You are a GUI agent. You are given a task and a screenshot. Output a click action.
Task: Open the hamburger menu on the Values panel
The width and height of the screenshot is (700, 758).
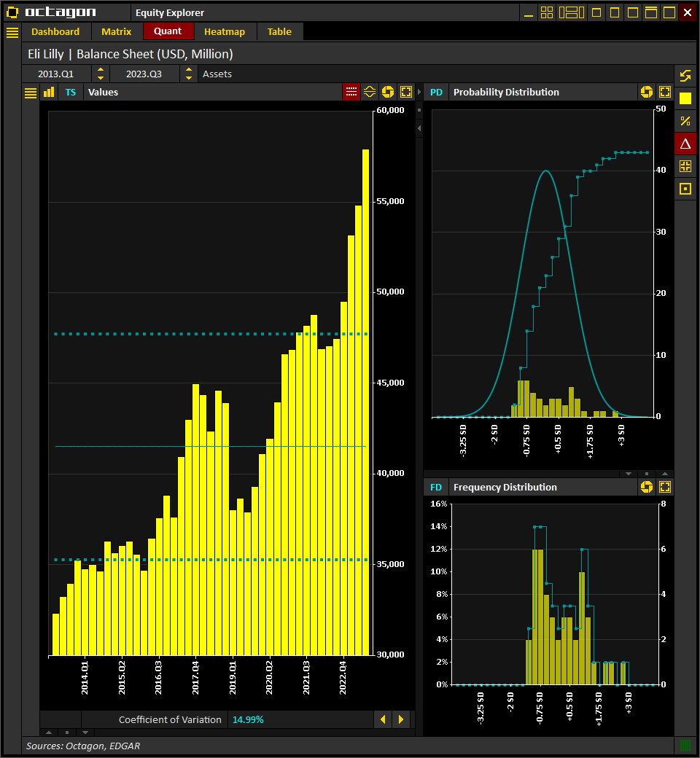click(30, 92)
